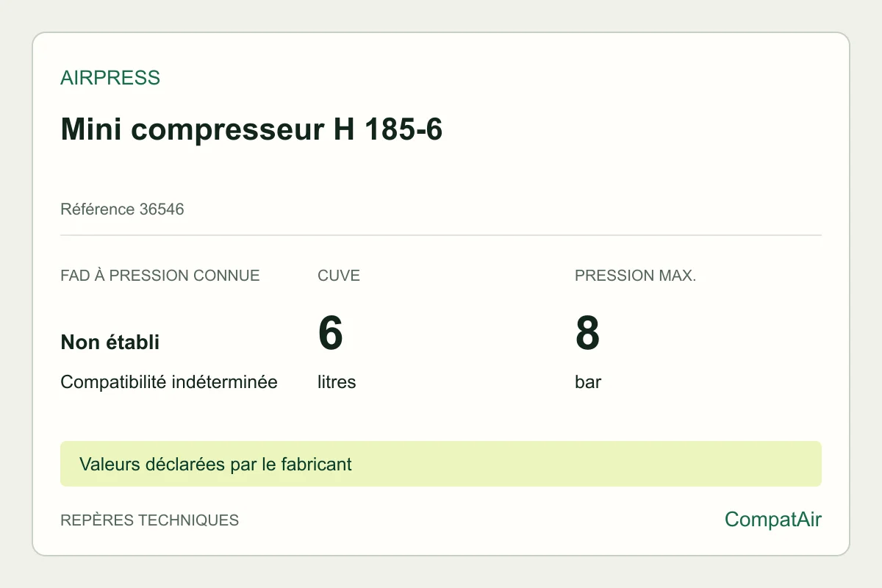Click the Référence 36546 text

[122, 209]
